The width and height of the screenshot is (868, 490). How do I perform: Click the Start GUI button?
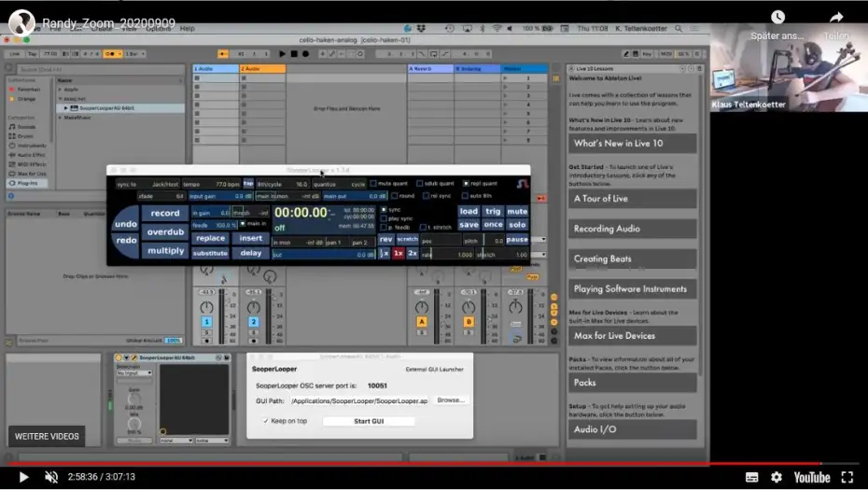[x=369, y=421]
